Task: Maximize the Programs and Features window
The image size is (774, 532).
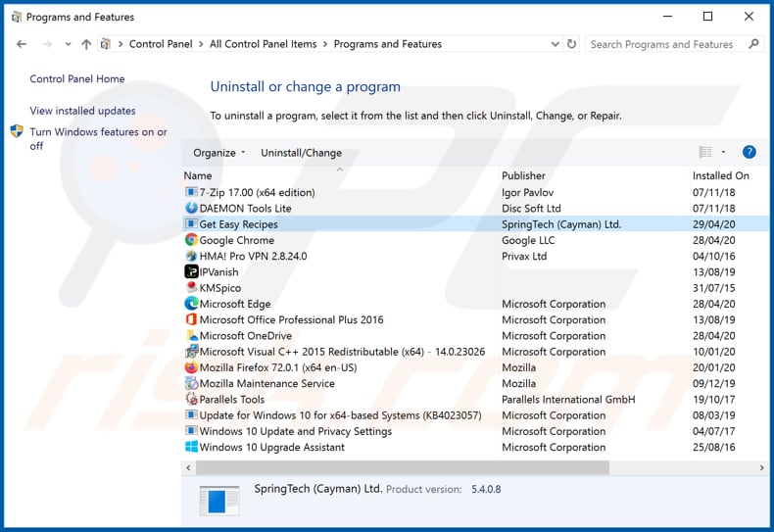Action: (707, 17)
